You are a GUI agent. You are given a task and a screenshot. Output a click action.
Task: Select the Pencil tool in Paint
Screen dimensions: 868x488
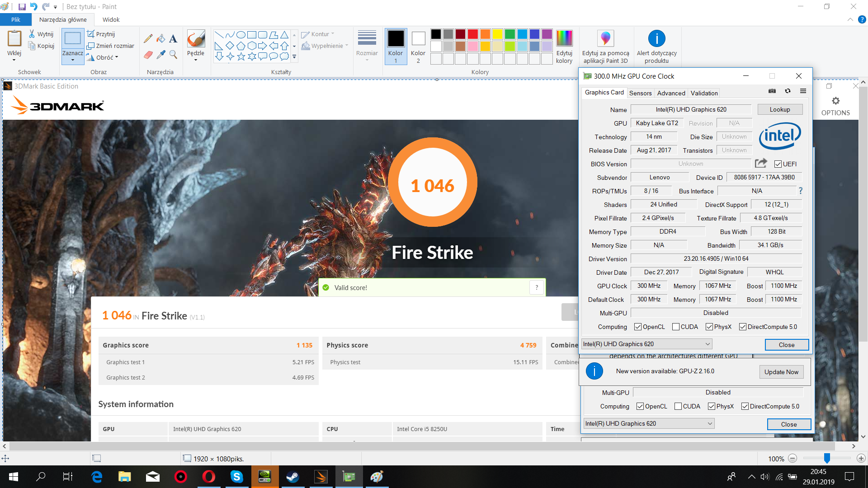[148, 39]
